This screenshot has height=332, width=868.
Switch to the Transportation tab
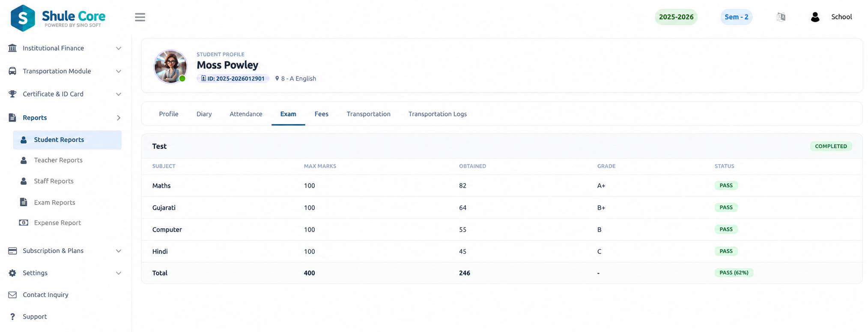369,114
